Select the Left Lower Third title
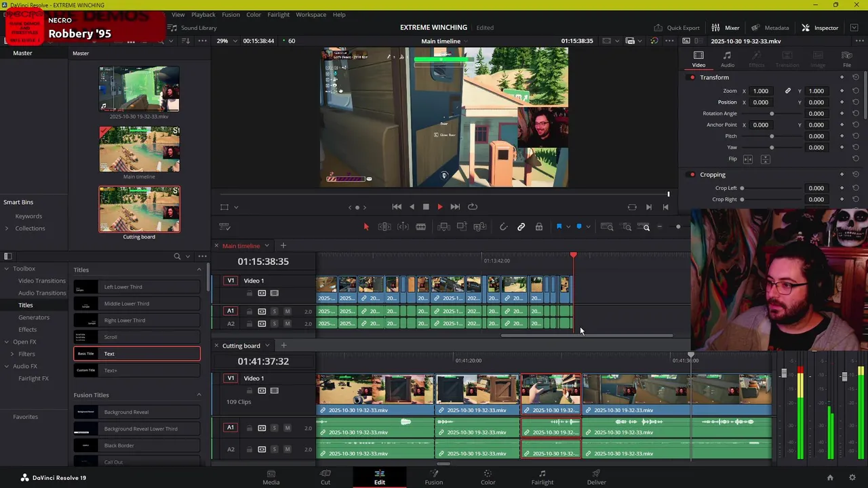Image resolution: width=868 pixels, height=488 pixels. (x=137, y=287)
